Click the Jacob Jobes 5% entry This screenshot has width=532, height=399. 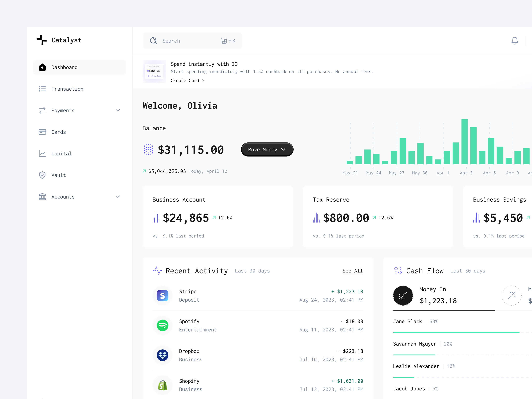coord(416,389)
